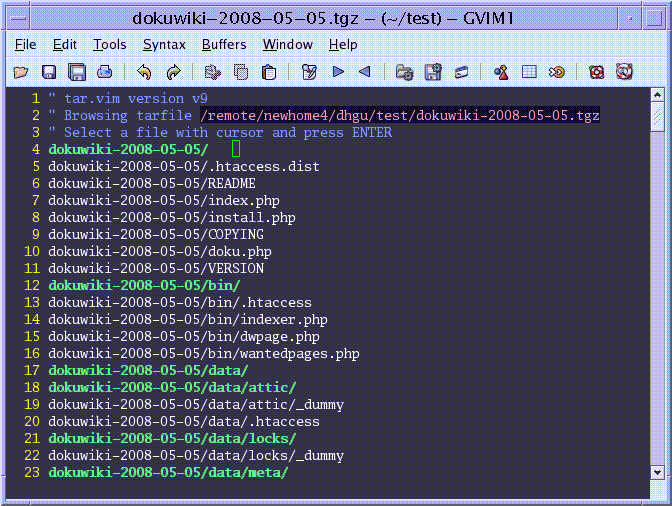Click the top-level dokuwiki-2008-05-05/ directory line

[128, 150]
